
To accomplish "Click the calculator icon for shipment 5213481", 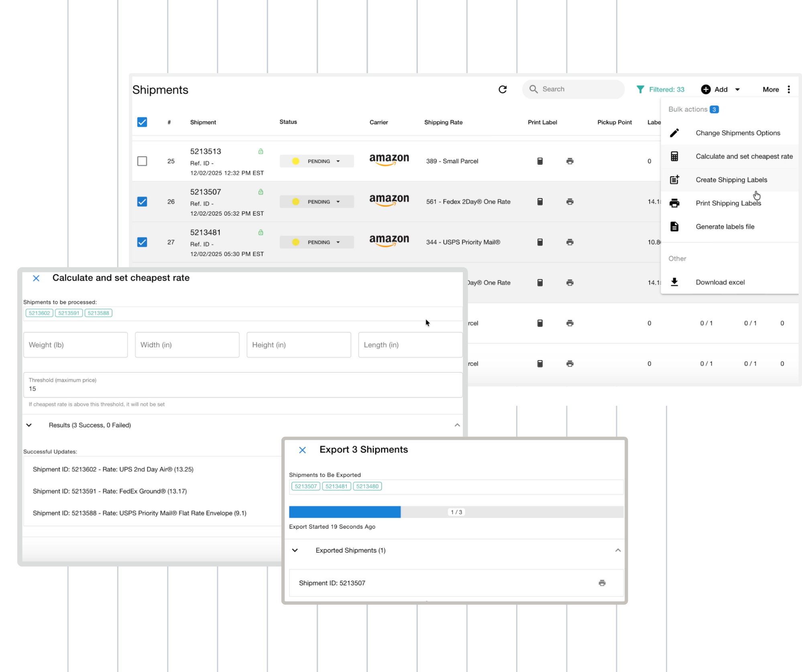I will (540, 242).
